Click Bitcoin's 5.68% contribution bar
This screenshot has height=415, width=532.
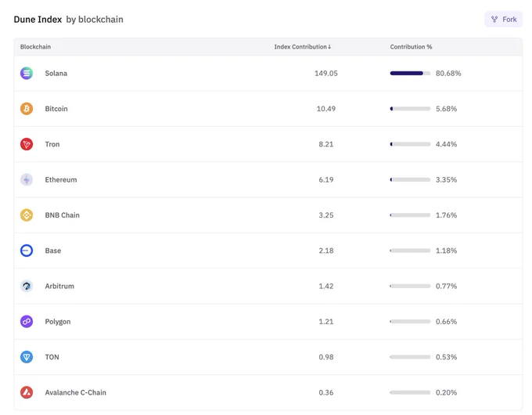coord(410,109)
